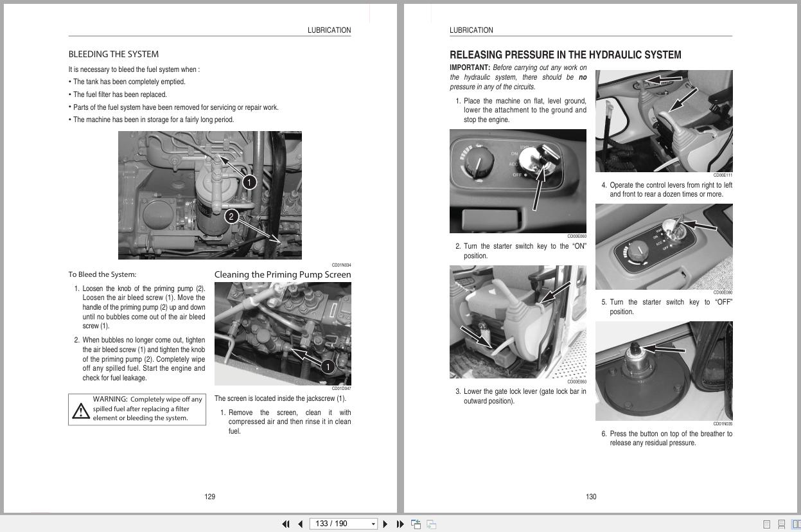Jump to the last page of the manual
801x532 pixels.
coord(400,524)
